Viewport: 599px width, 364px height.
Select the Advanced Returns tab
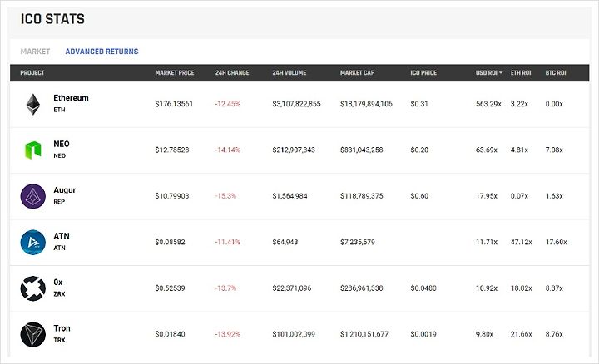click(x=101, y=52)
